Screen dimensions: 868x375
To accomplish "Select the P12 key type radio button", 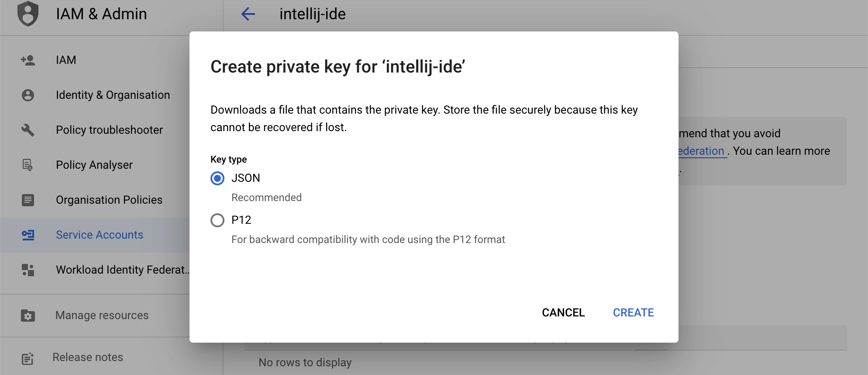I will pyautogui.click(x=217, y=220).
